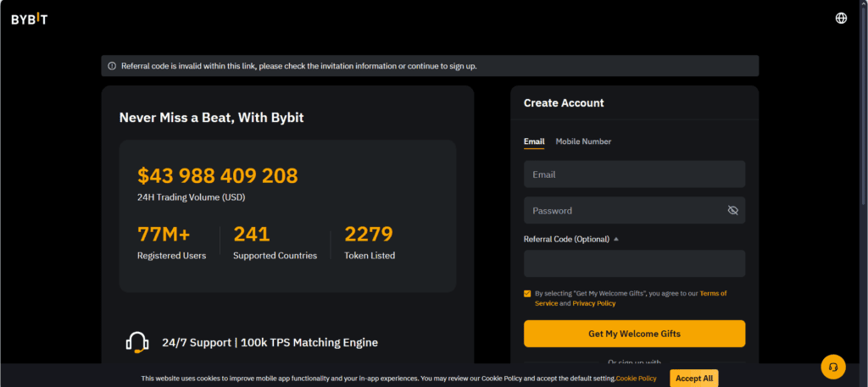
Task: Click the 24/7 Support headset icon
Action: pos(137,342)
